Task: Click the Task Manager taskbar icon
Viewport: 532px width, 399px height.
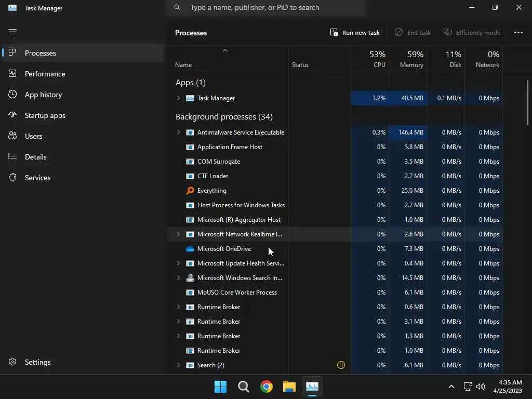Action: pos(312,387)
